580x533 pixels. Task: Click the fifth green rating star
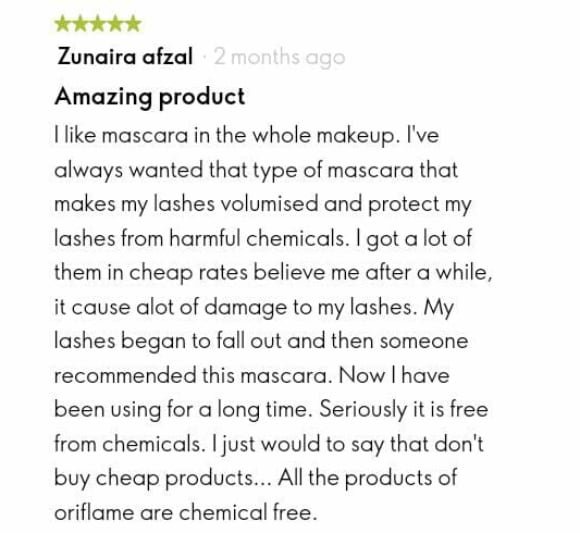(132, 24)
